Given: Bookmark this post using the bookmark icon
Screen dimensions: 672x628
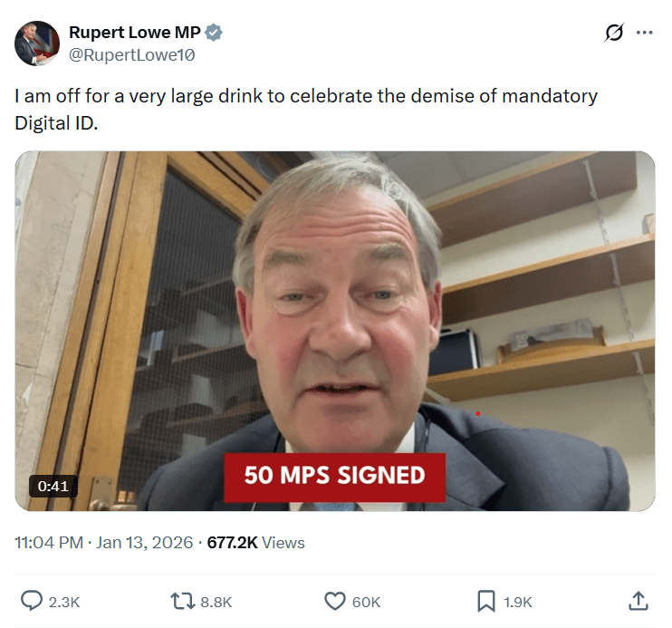Looking at the screenshot, I should click(x=486, y=601).
